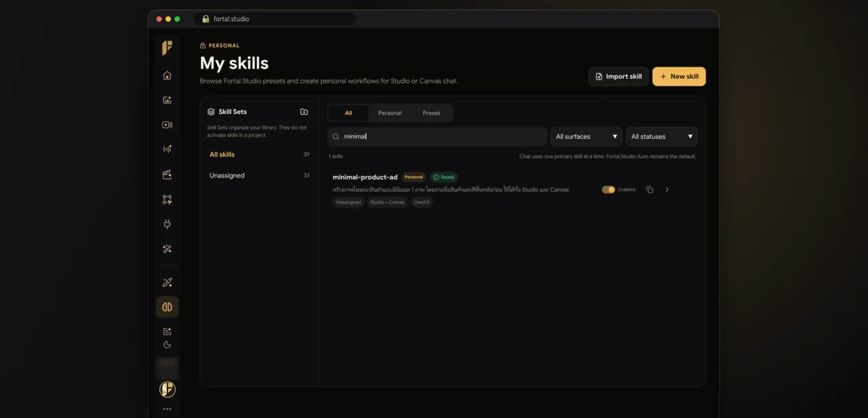Switch to the Personal tab
The height and width of the screenshot is (418, 868).
(x=390, y=113)
